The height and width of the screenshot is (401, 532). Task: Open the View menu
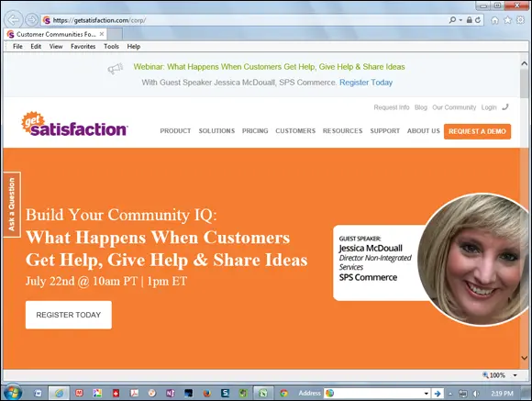pyautogui.click(x=56, y=47)
